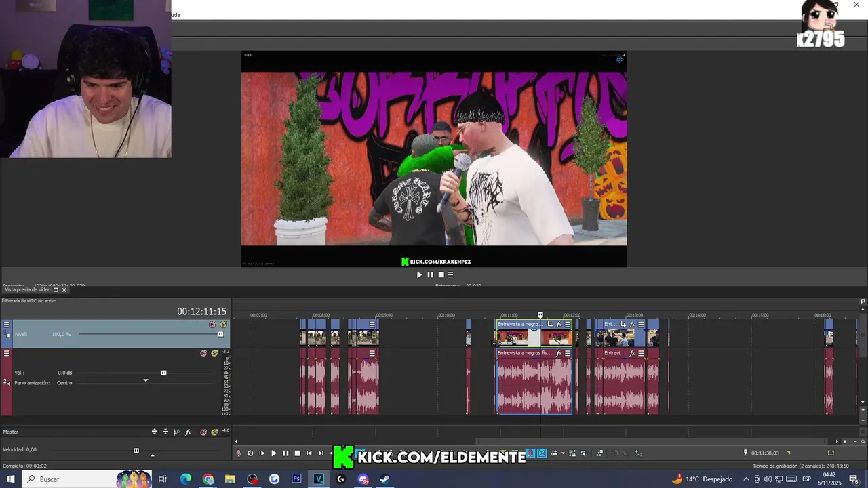
Task: Adjust the Velocidad playback rate slider
Action: pyautogui.click(x=136, y=451)
